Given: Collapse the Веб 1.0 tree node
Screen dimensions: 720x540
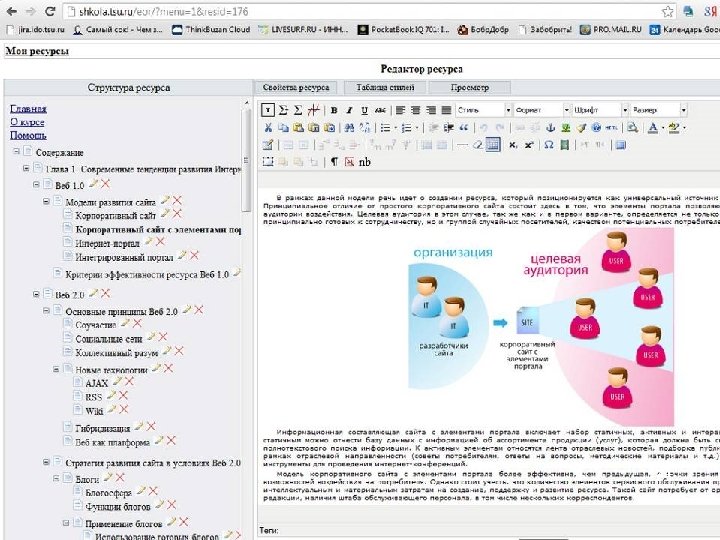Looking at the screenshot, I should pos(36,184).
